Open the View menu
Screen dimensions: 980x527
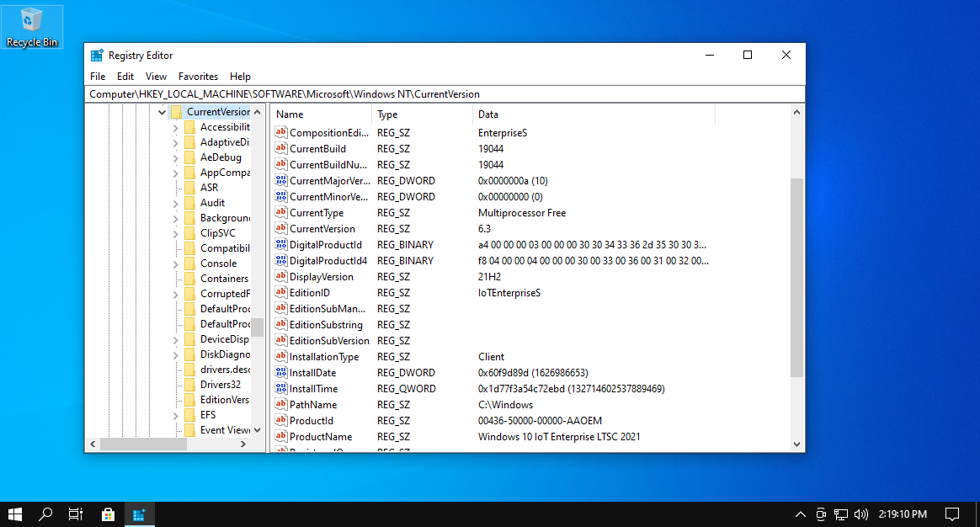click(x=156, y=77)
